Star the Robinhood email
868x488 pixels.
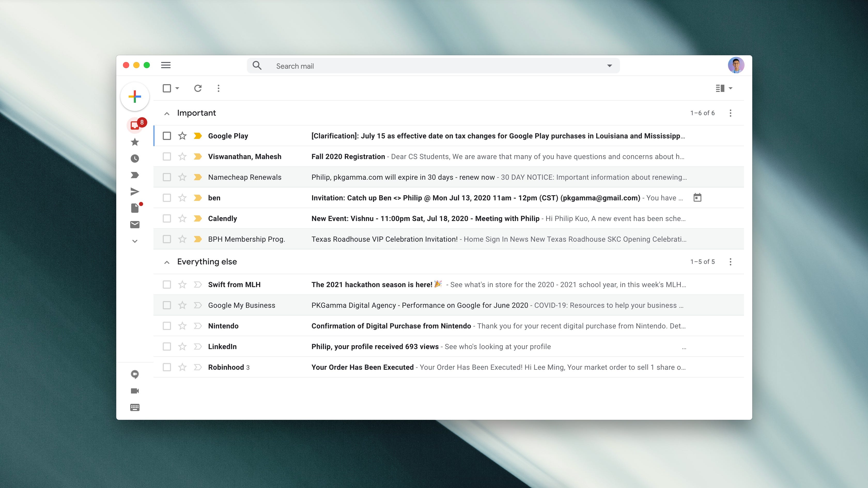point(182,367)
